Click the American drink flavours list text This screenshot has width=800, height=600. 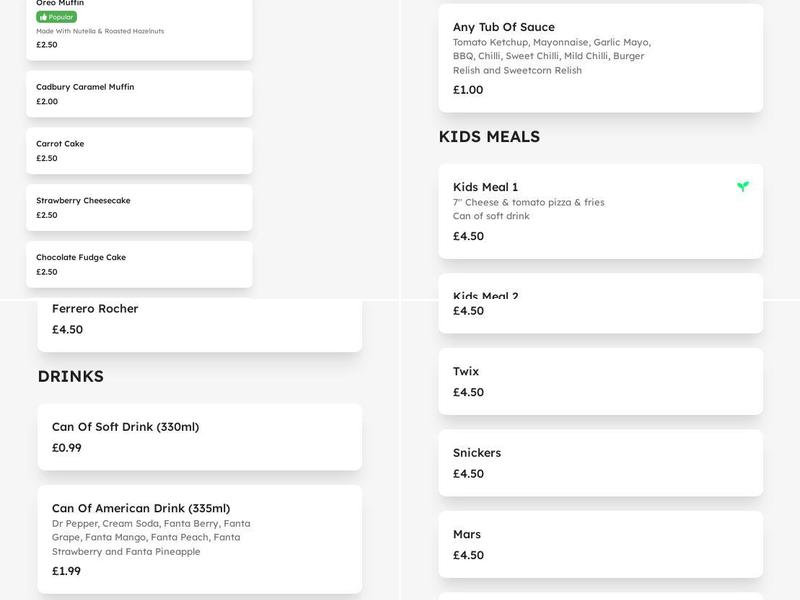coord(151,537)
